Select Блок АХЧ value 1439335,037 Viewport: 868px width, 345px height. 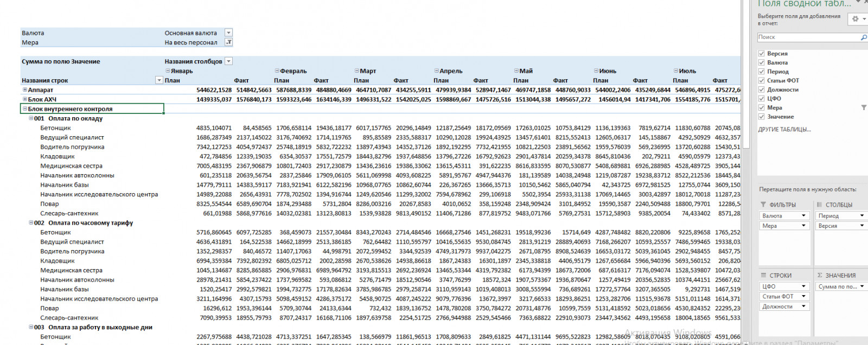click(214, 99)
